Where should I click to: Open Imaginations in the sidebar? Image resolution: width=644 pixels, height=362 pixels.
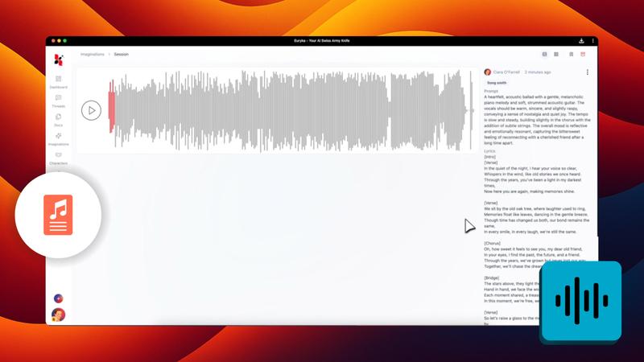coord(58,139)
